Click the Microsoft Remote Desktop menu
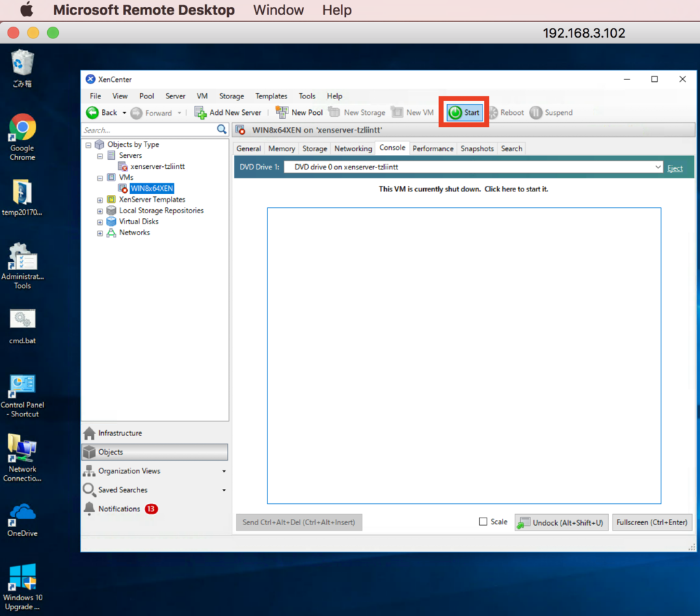Image resolution: width=700 pixels, height=616 pixels. [x=144, y=10]
